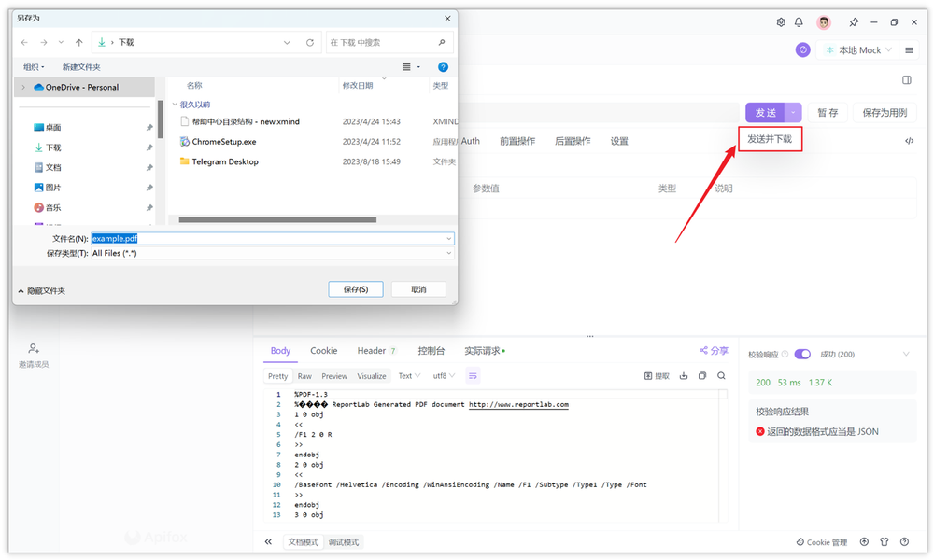Viewport: 934px width, 560px height.
Task: Open the Cookie 管理 panel
Action: point(821,541)
